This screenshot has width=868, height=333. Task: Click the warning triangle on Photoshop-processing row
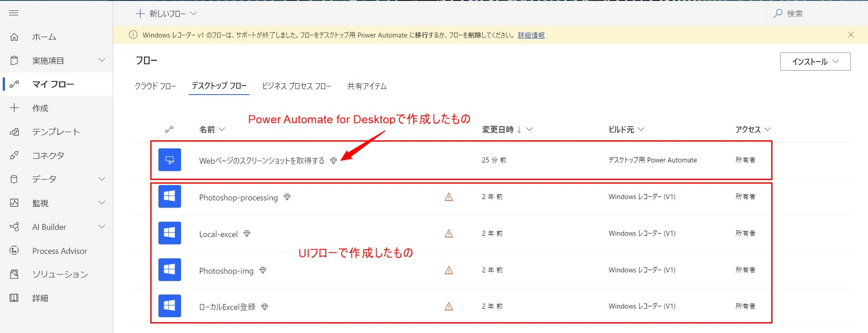449,197
